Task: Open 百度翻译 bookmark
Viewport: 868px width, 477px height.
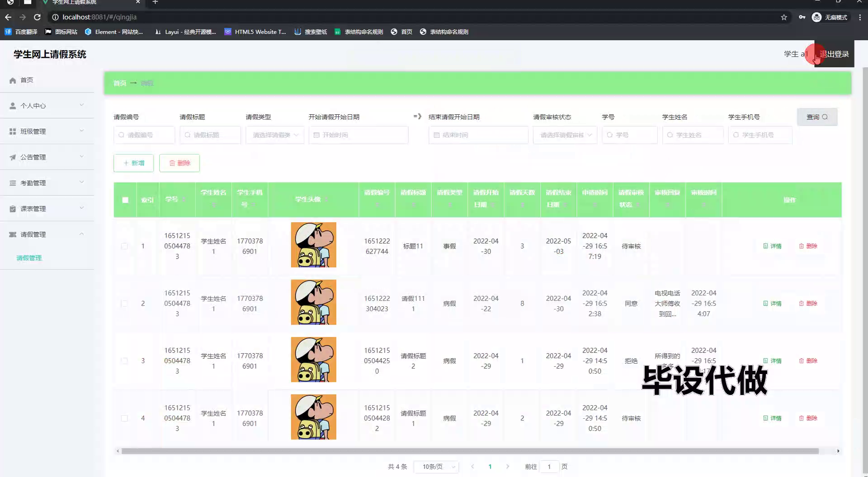Action: pyautogui.click(x=21, y=32)
